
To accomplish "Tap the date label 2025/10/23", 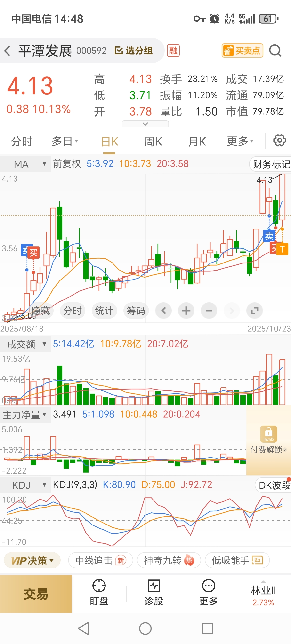I will pos(269,329).
